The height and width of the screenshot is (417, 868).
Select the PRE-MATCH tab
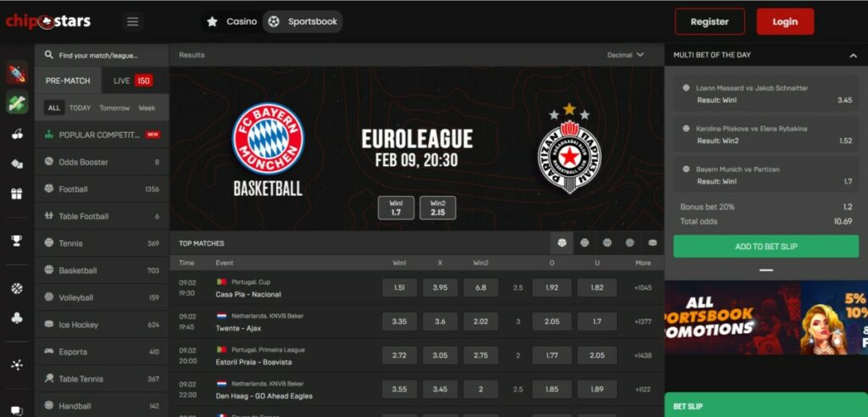(x=68, y=81)
